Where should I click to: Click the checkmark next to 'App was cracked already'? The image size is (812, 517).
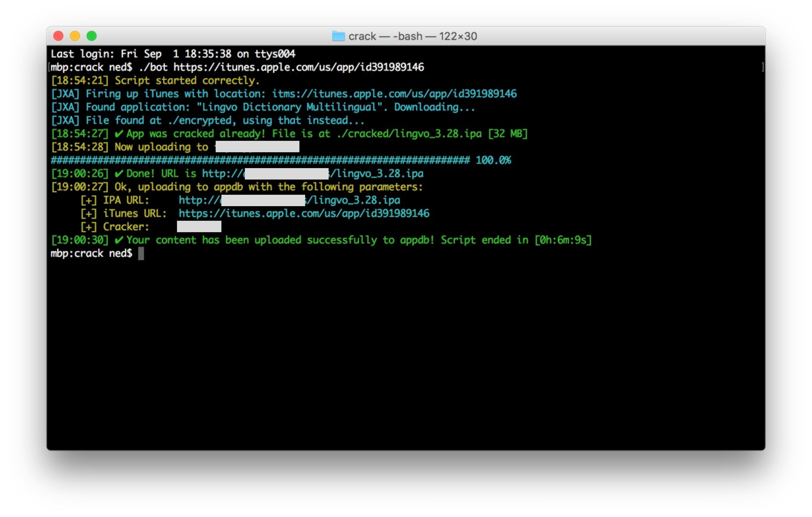[x=119, y=134]
